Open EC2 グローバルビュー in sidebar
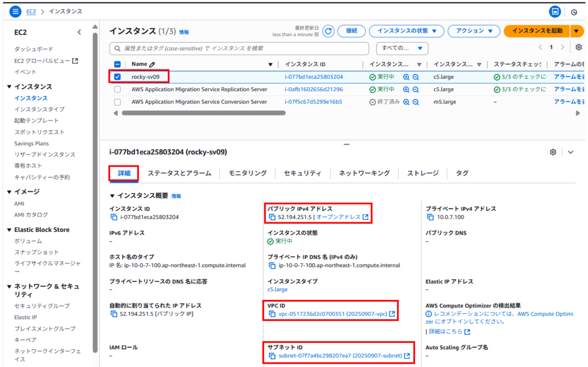This screenshot has width=588, height=367. [46, 61]
